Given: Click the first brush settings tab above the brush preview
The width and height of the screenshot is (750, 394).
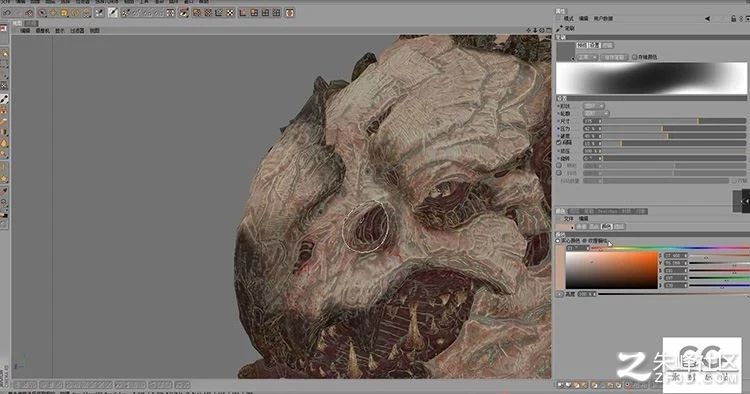Looking at the screenshot, I should 581,45.
